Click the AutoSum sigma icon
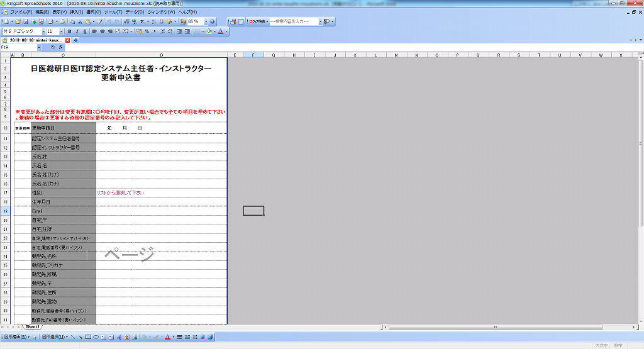The width and height of the screenshot is (644, 349). [x=142, y=22]
